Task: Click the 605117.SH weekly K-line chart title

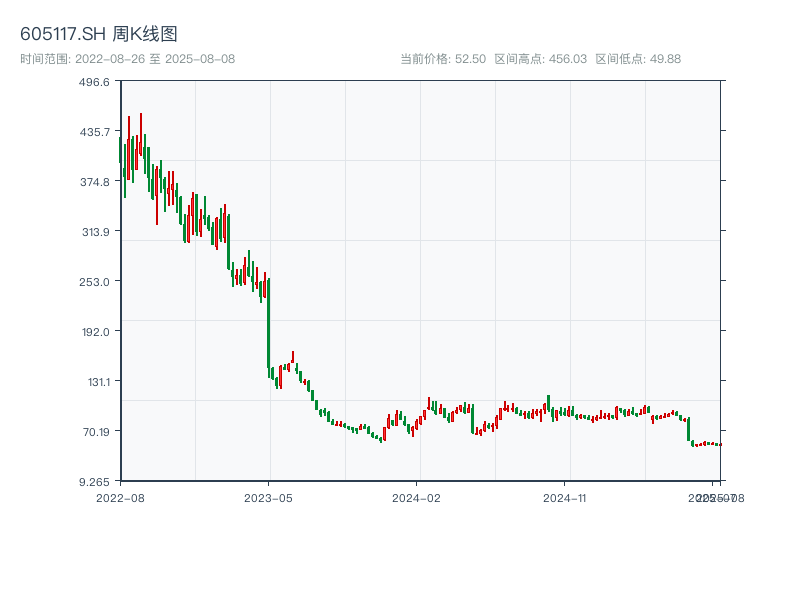Action: [x=99, y=34]
